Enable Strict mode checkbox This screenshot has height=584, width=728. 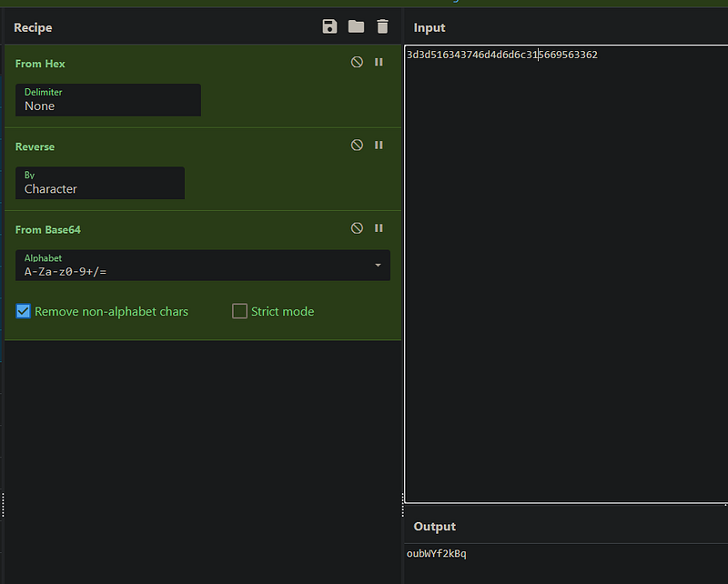coord(239,311)
